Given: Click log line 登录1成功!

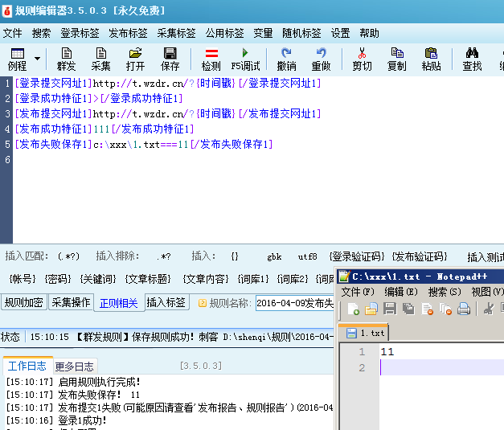Looking at the screenshot, I should (56, 420).
